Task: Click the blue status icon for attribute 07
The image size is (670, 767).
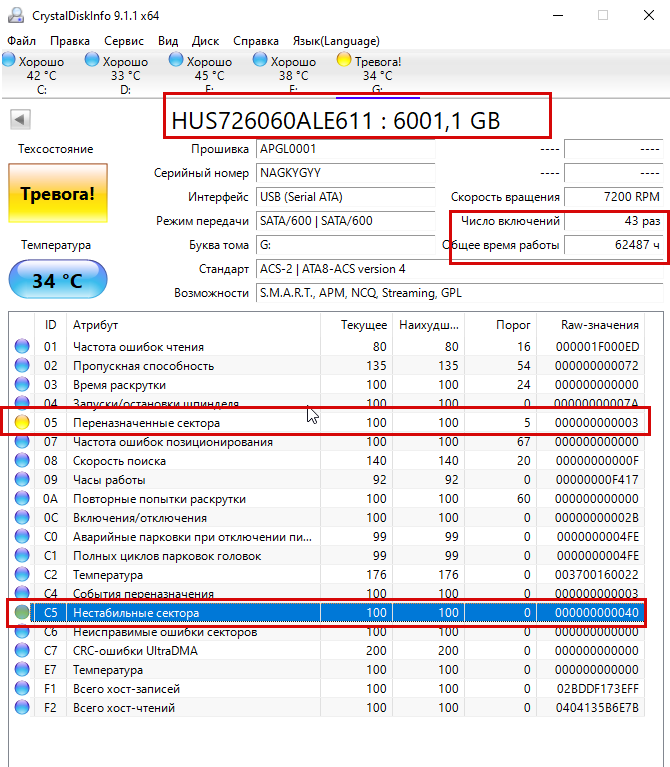Action: [22, 441]
